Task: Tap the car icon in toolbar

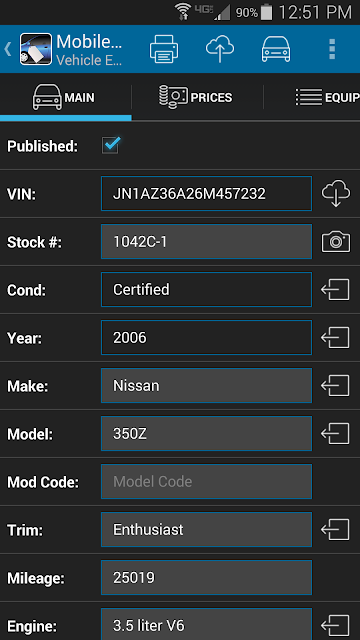Action: tap(276, 49)
